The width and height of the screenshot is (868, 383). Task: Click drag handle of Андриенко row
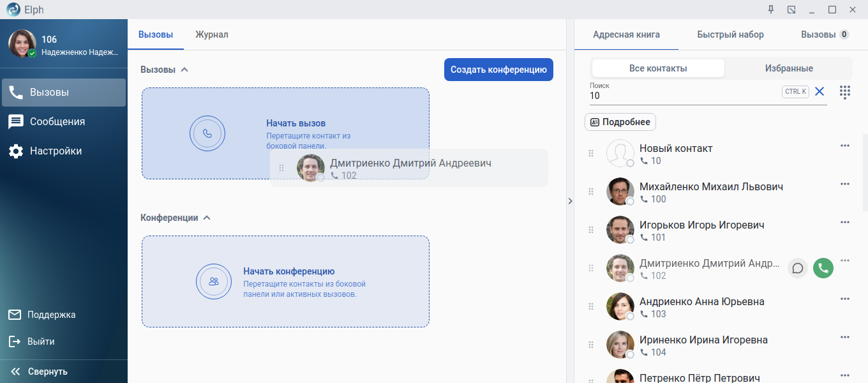(591, 306)
